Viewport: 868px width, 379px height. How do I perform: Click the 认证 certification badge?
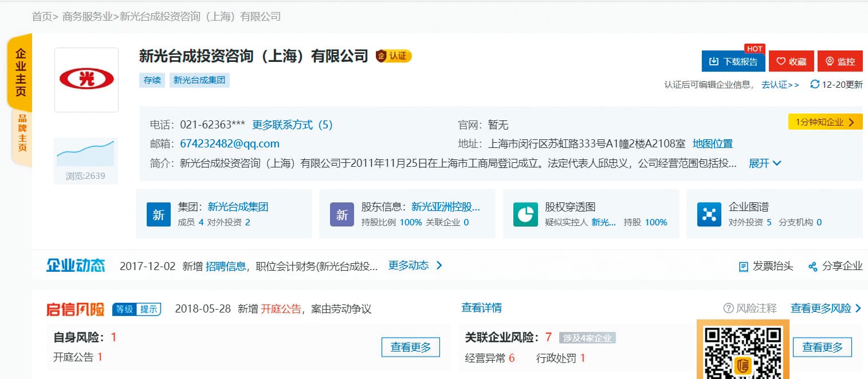click(394, 56)
